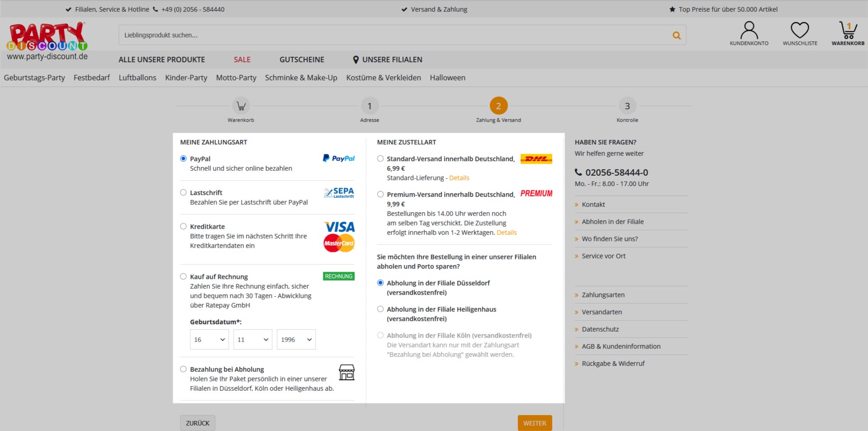The height and width of the screenshot is (431, 868).
Task: Open Details link for Standard-Lieferung
Action: [459, 178]
